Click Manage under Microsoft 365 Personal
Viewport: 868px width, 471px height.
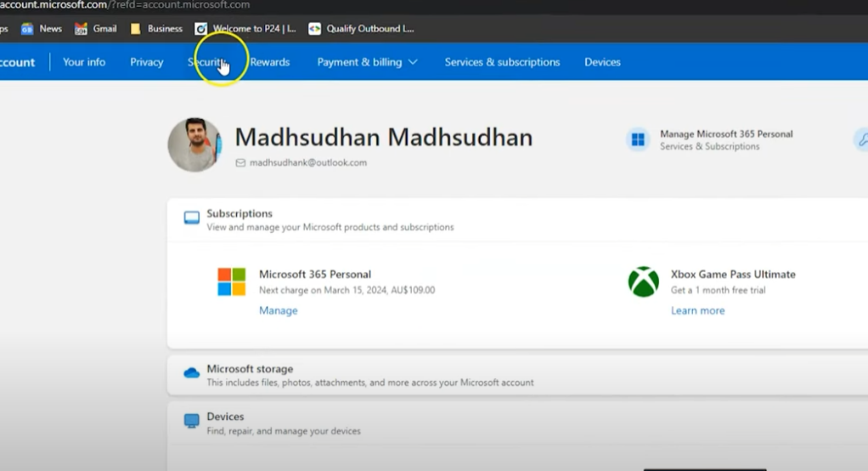pos(278,310)
